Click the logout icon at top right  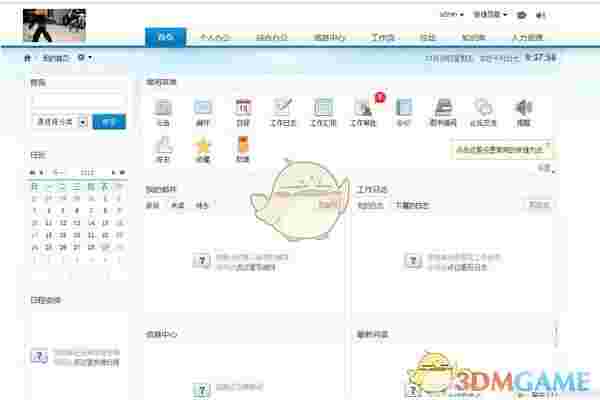[x=541, y=15]
